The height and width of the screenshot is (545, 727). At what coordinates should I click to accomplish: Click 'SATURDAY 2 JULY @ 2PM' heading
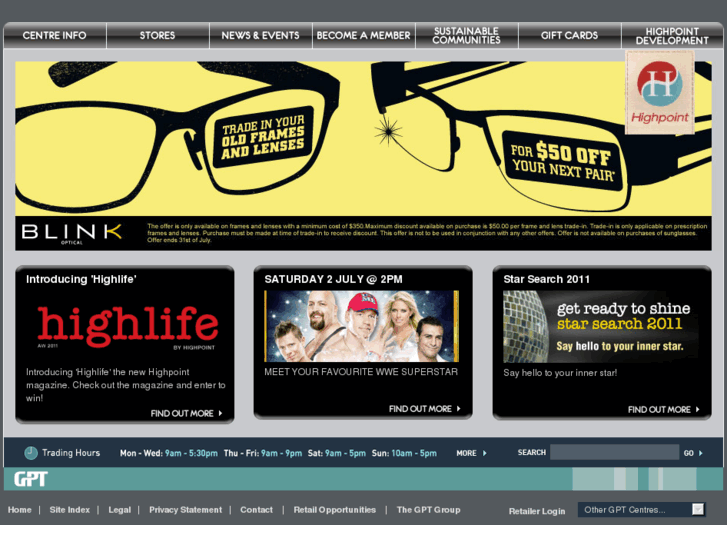pos(333,279)
